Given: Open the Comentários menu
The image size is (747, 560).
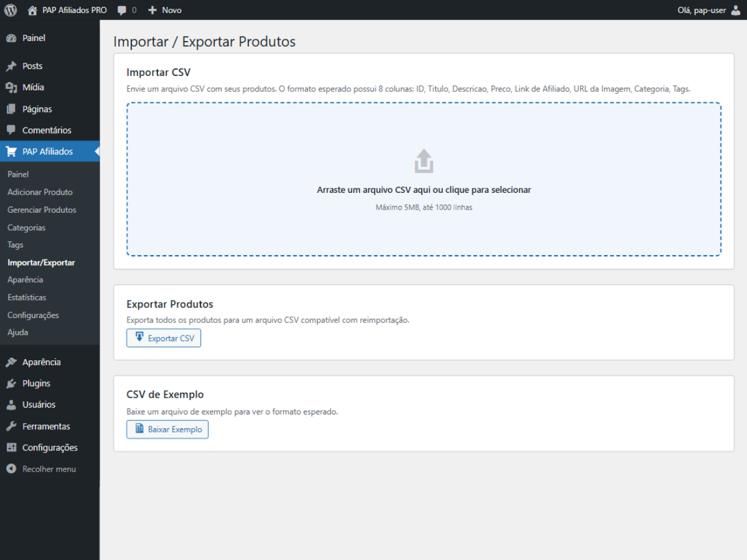Looking at the screenshot, I should (x=43, y=130).
